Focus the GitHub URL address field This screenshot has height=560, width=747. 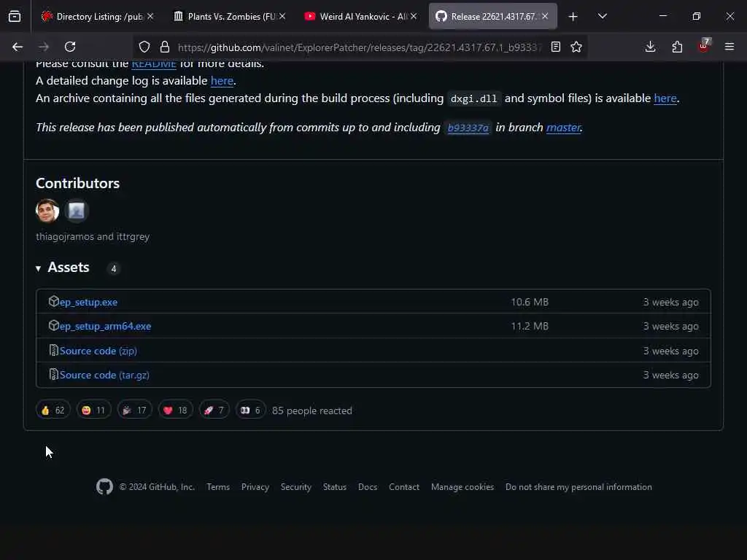[x=360, y=47]
